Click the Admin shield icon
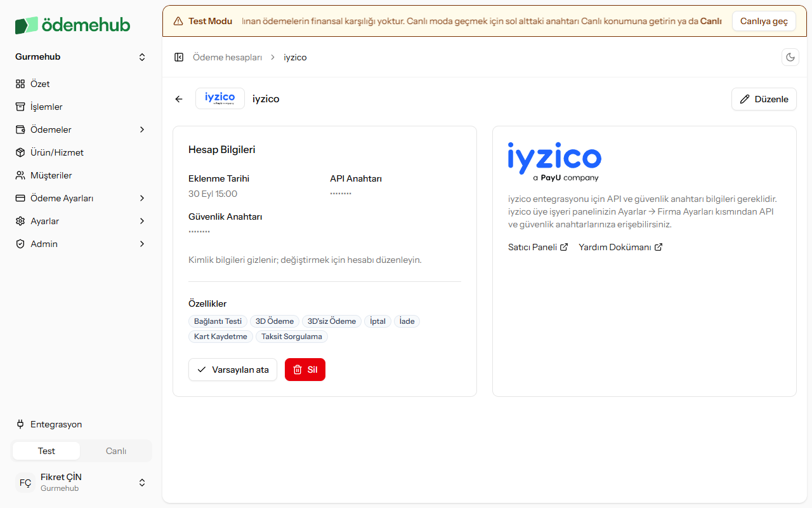The height and width of the screenshot is (508, 812). coord(20,244)
